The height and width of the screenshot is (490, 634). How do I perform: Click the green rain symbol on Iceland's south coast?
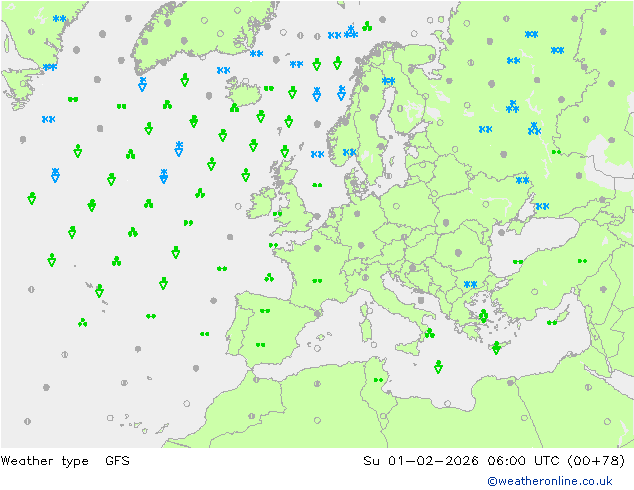tap(234, 108)
